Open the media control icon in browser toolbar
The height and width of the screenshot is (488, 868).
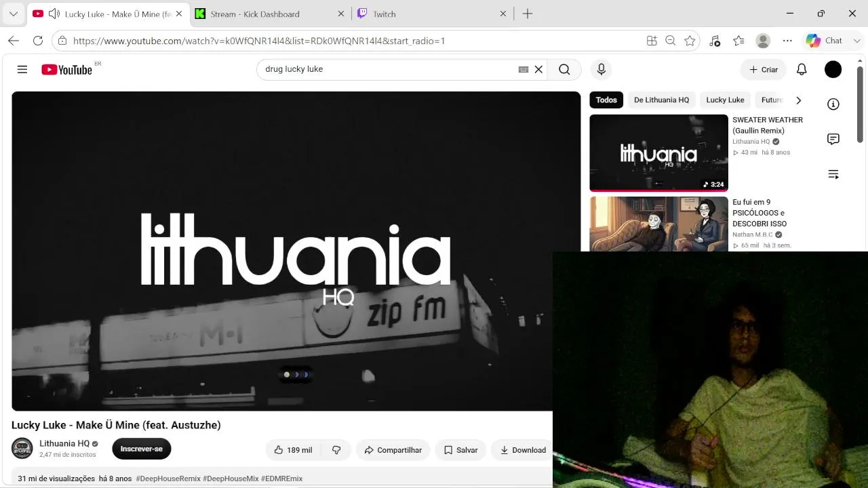pyautogui.click(x=715, y=41)
